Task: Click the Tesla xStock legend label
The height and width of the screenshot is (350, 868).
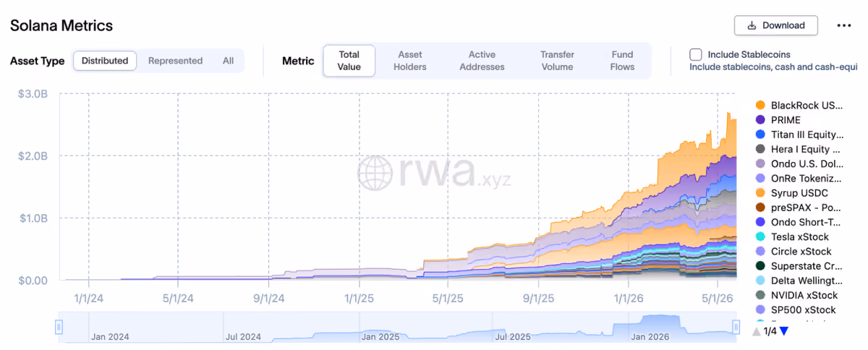Action: coord(800,236)
